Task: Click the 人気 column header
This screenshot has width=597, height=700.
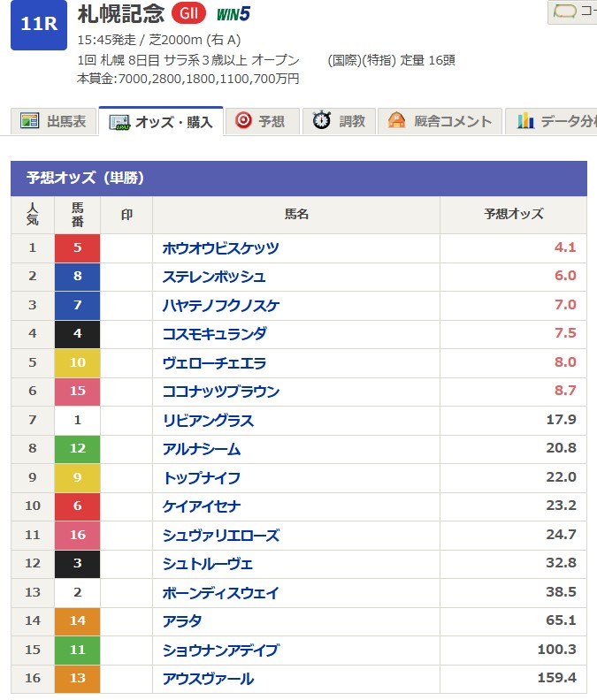Action: tap(33, 215)
